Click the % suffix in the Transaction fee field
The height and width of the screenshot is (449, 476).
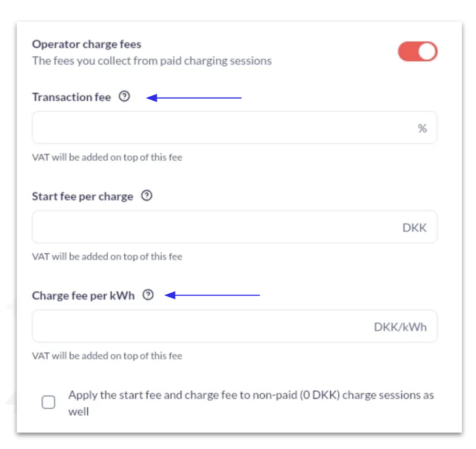tap(422, 128)
